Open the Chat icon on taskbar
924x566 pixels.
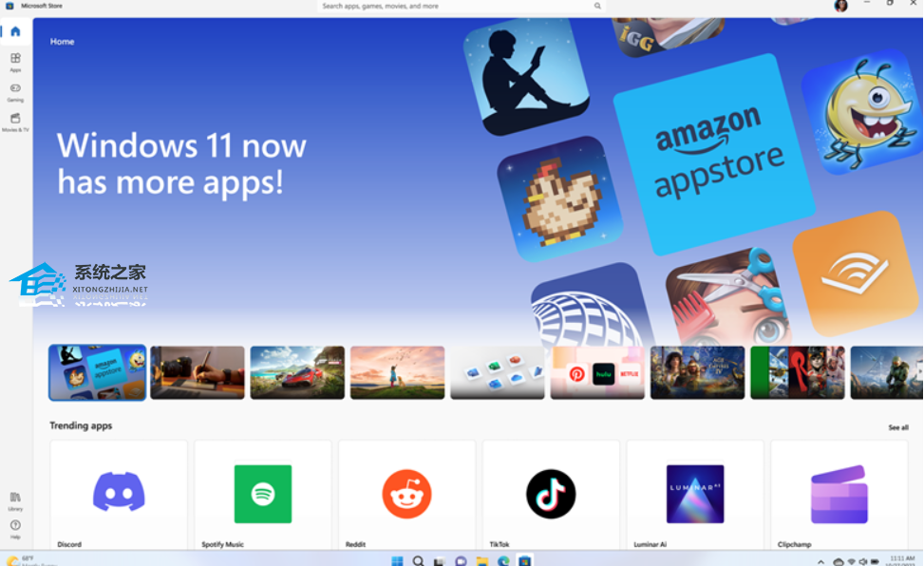461,561
